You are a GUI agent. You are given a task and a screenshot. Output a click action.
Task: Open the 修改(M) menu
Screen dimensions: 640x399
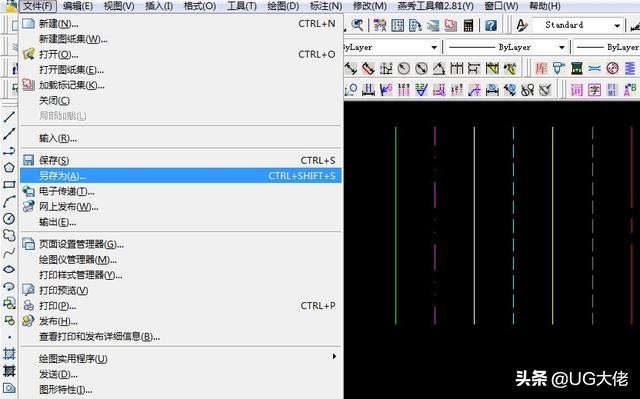click(369, 6)
